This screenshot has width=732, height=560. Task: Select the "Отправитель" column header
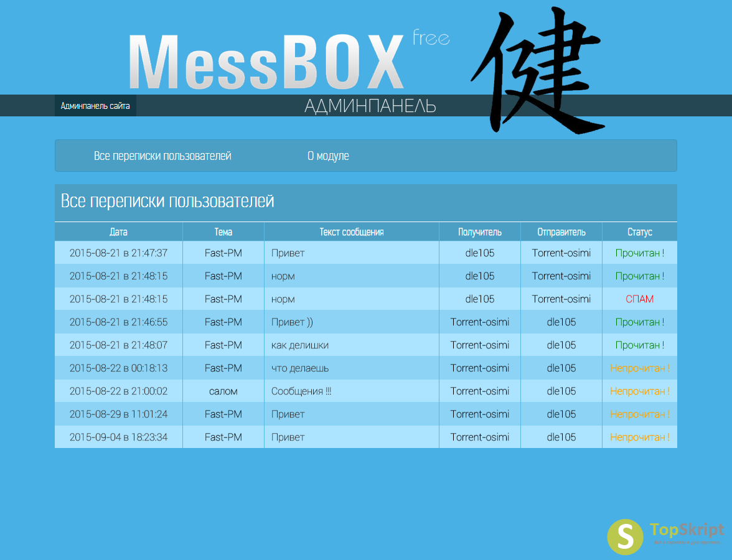point(561,232)
